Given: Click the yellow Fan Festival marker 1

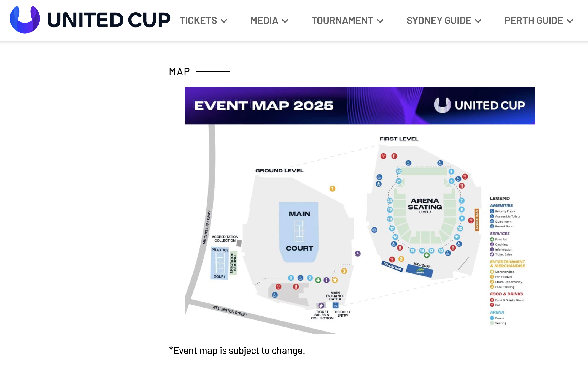Looking at the screenshot, I should click(332, 189).
